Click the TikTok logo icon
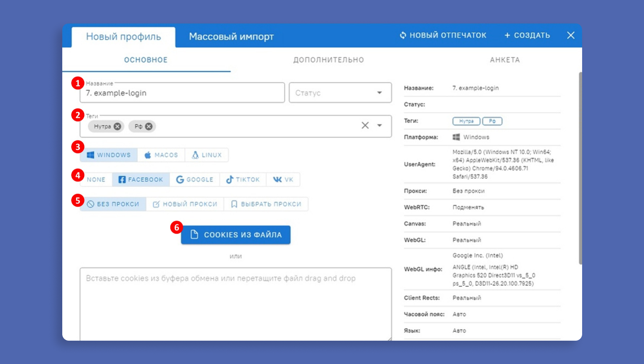Viewport: 644px width, 364px height. click(230, 179)
